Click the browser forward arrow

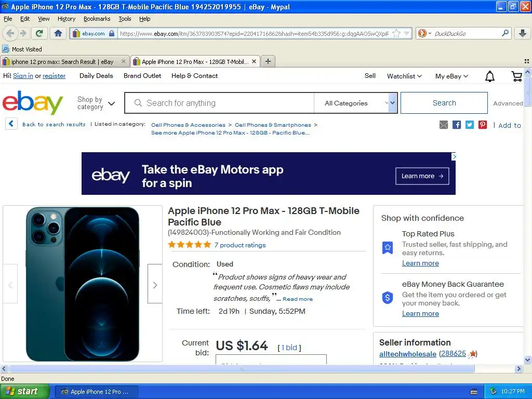(x=23, y=33)
